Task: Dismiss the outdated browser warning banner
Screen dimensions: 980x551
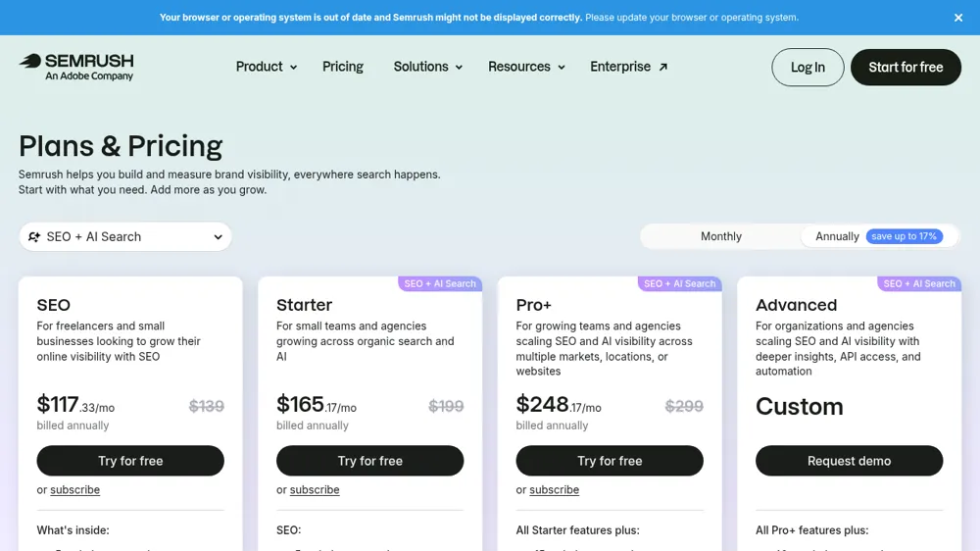Action: (x=958, y=18)
